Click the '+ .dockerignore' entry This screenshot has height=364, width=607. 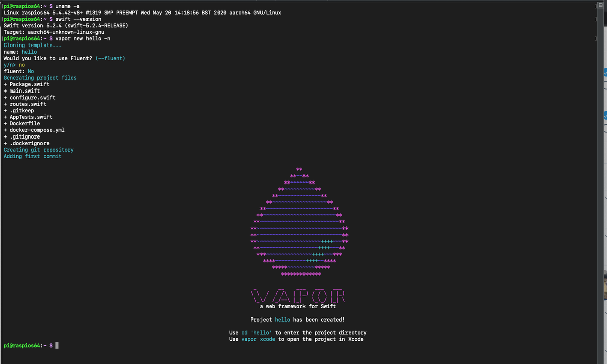pos(26,144)
